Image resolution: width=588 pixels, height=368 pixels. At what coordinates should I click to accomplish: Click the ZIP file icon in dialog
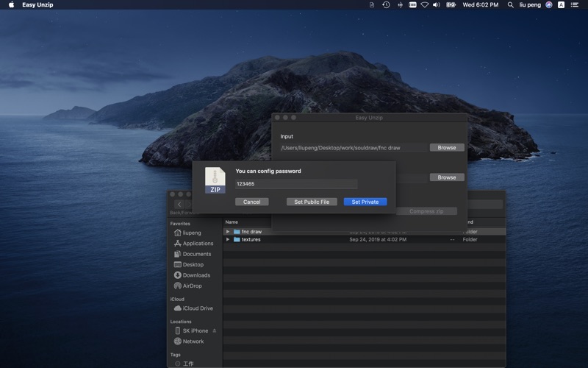point(215,180)
